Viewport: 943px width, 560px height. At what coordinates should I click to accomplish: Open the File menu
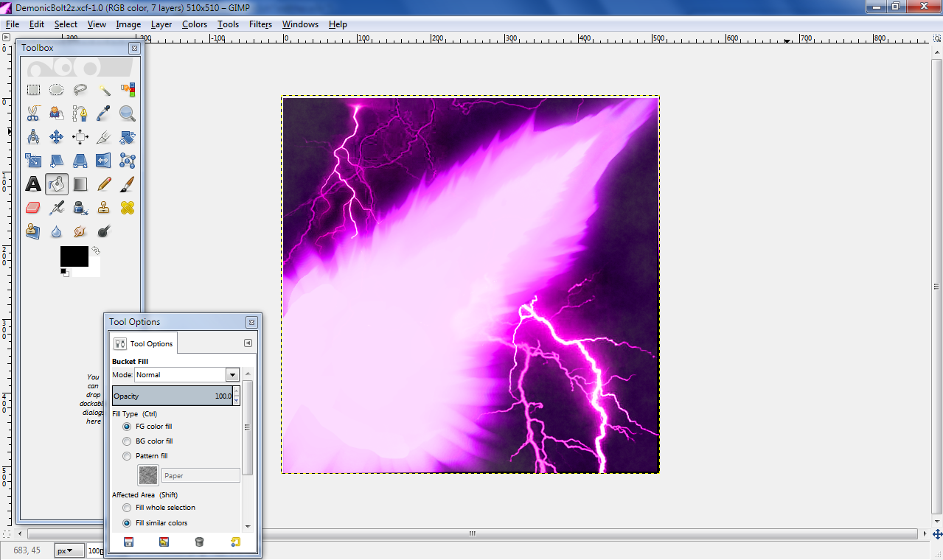(x=13, y=24)
